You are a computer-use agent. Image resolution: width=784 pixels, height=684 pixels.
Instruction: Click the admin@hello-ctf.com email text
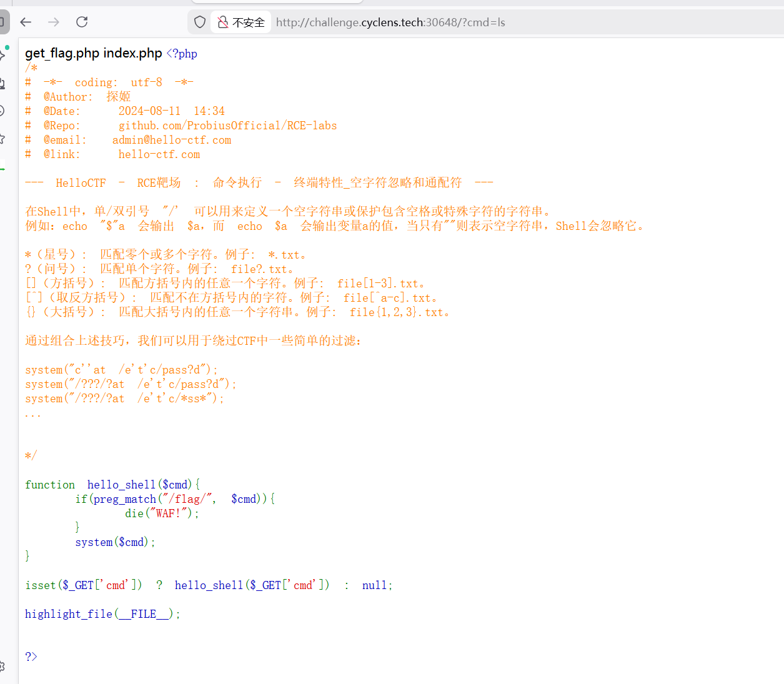[172, 140]
